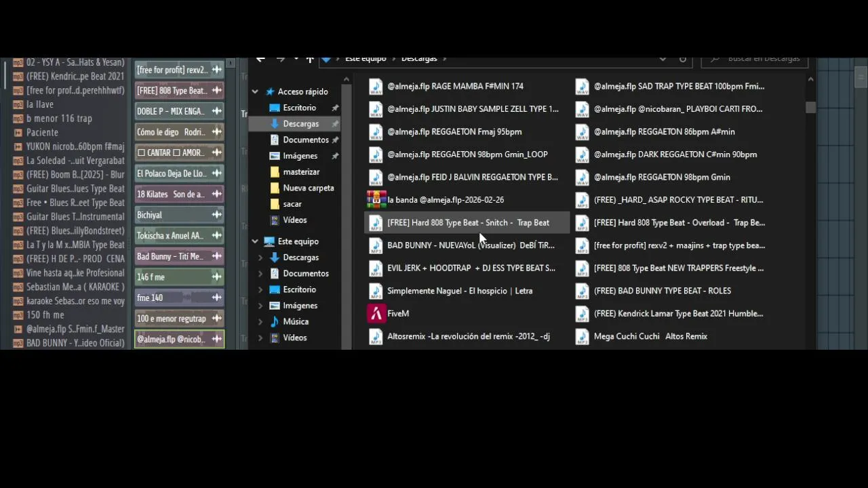
Task: Select the 'Bichiyal' channel button
Action: point(179,215)
